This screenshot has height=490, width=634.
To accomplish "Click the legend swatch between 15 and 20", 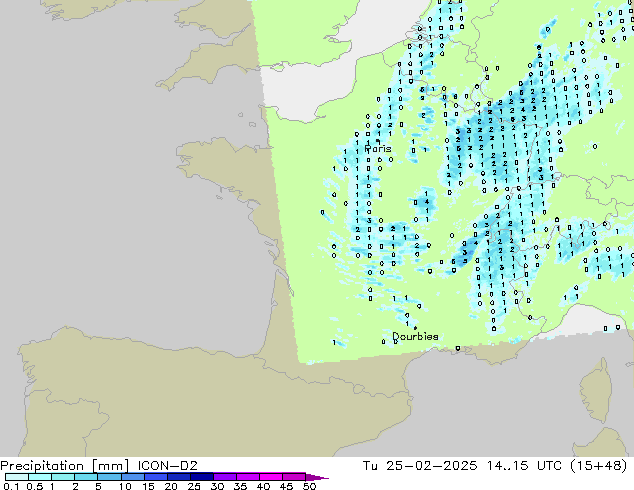I will [x=155, y=477].
